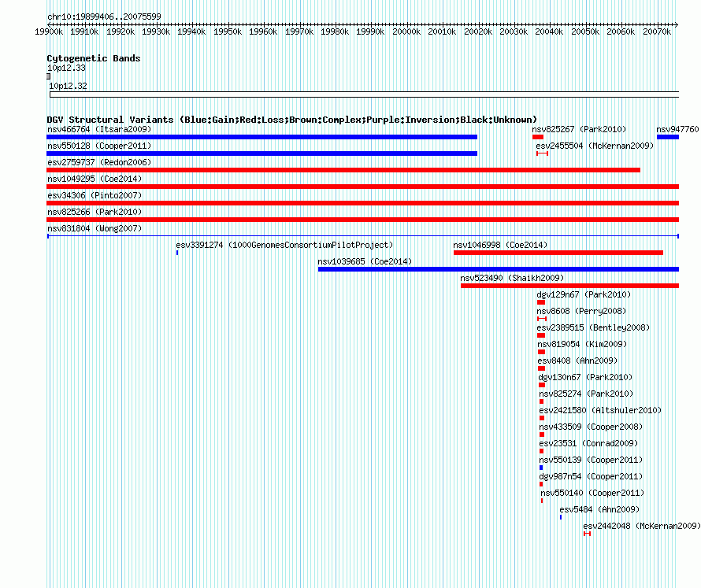701x588 pixels.
Task: Click the red bar under nsv825266
Action: point(363,220)
